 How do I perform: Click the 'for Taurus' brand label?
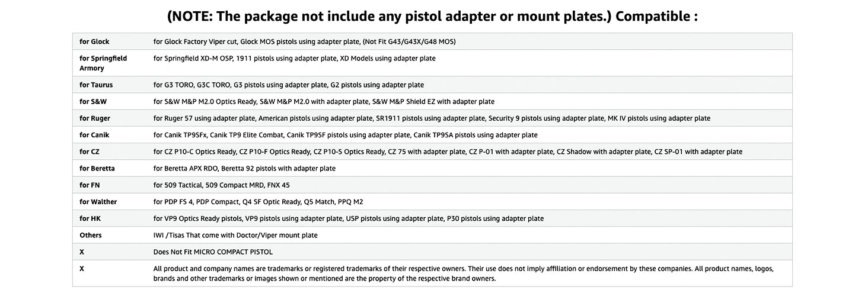[x=96, y=85]
